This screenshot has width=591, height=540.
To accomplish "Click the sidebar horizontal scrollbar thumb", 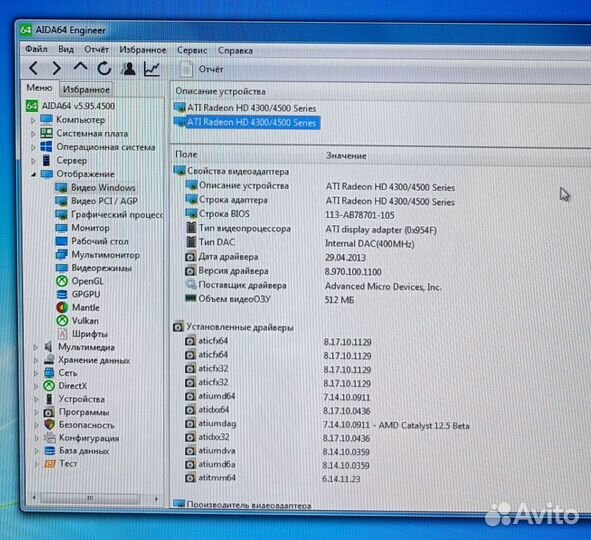I will point(90,499).
